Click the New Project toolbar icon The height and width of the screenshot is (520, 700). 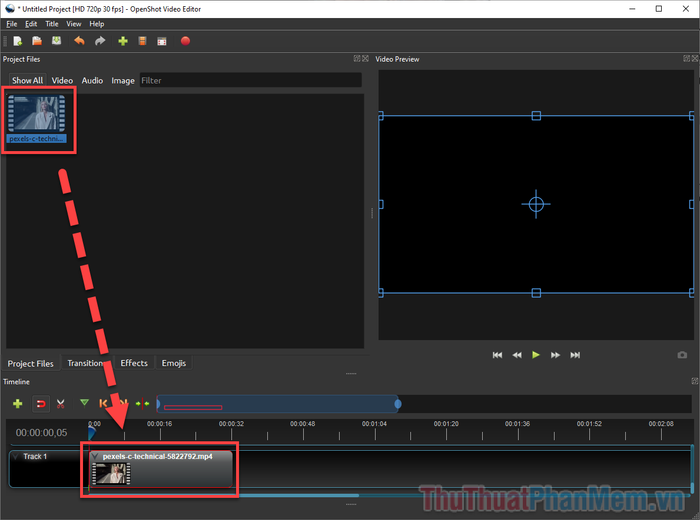[x=17, y=41]
